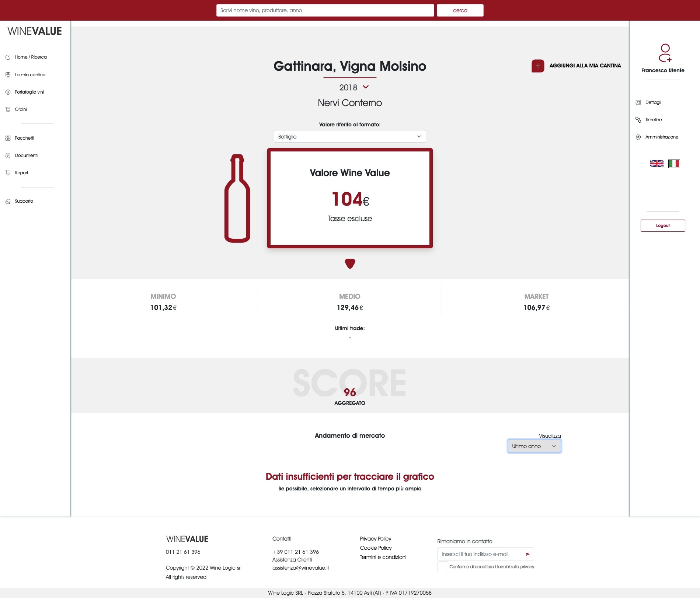Click the Francesco Utente name
The image size is (700, 598).
coord(662,70)
